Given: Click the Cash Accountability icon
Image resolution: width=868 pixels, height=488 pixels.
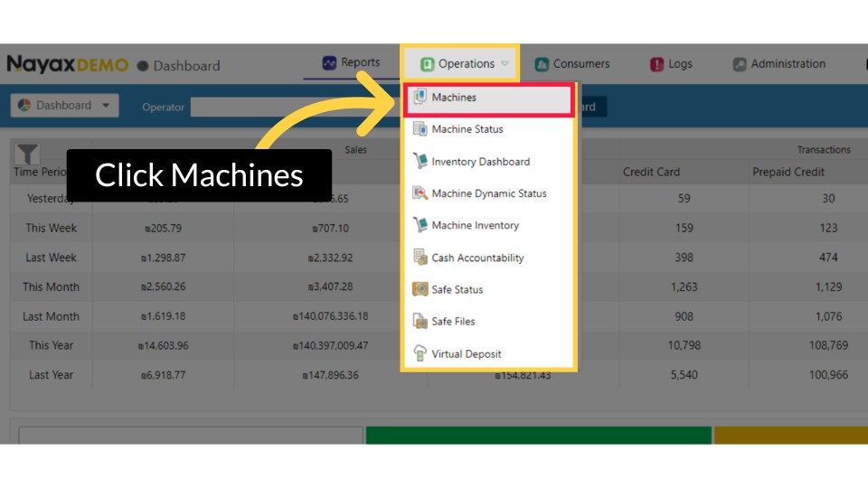Looking at the screenshot, I should coord(420,258).
